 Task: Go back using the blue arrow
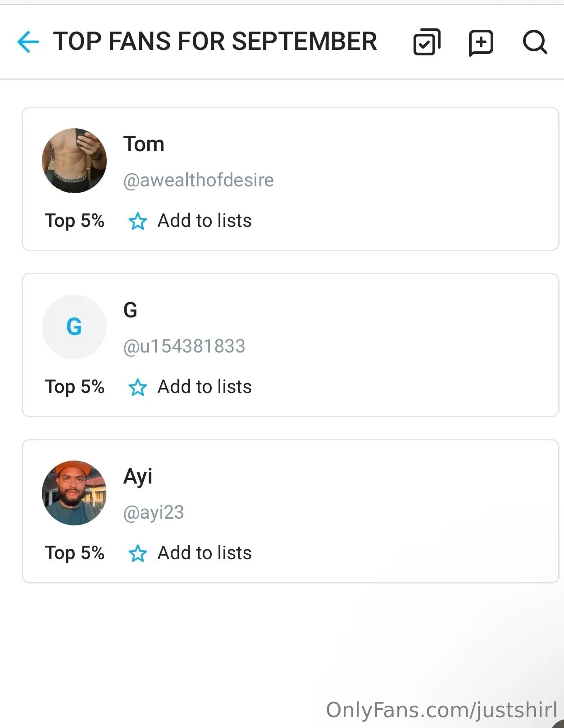tap(28, 42)
